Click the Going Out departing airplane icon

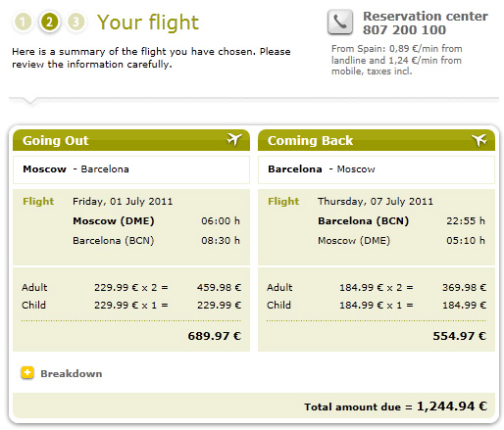pyautogui.click(x=234, y=140)
